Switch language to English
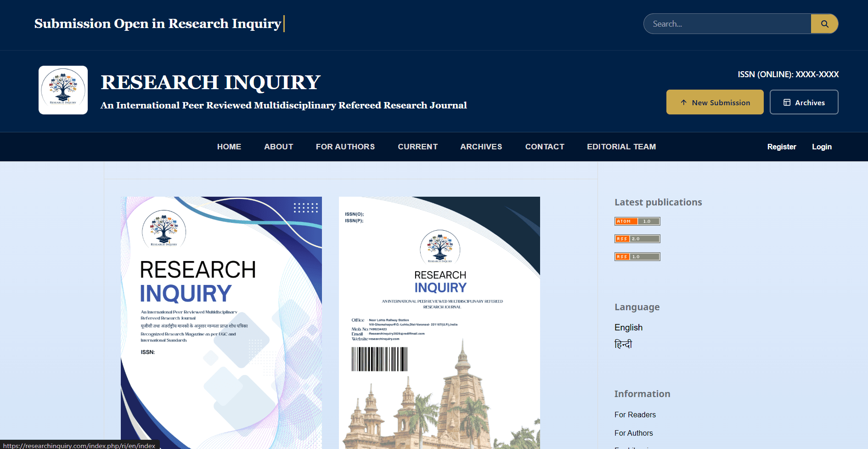This screenshot has height=449, width=868. pos(628,327)
